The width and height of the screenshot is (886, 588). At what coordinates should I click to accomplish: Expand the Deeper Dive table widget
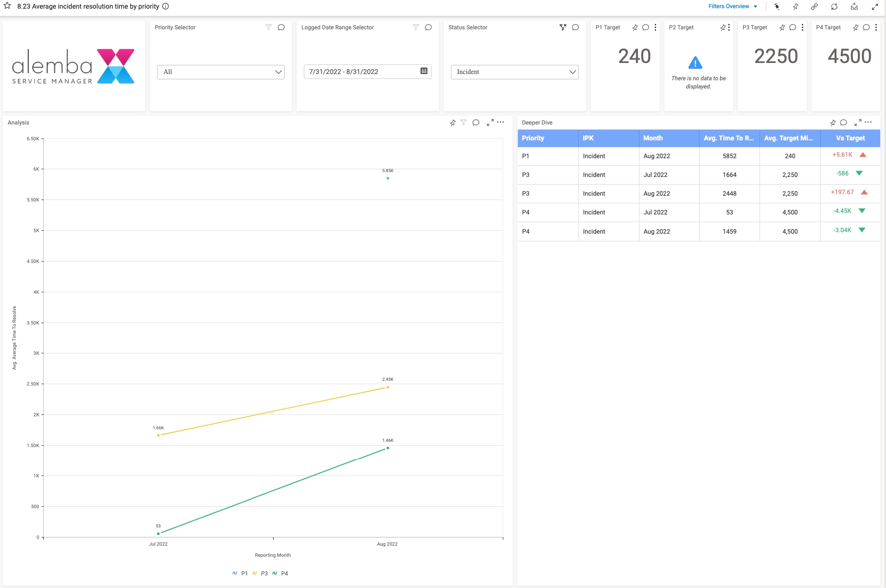858,123
